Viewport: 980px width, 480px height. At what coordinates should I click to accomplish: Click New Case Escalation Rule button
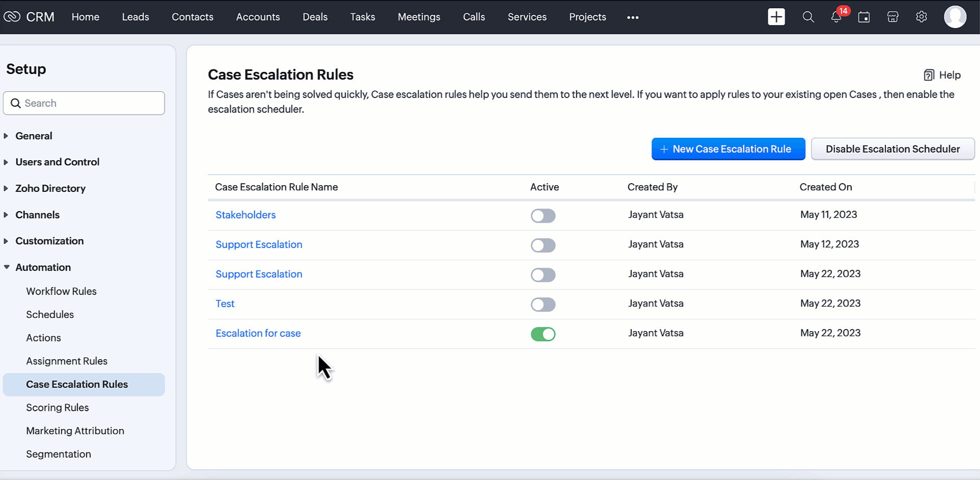pos(728,149)
